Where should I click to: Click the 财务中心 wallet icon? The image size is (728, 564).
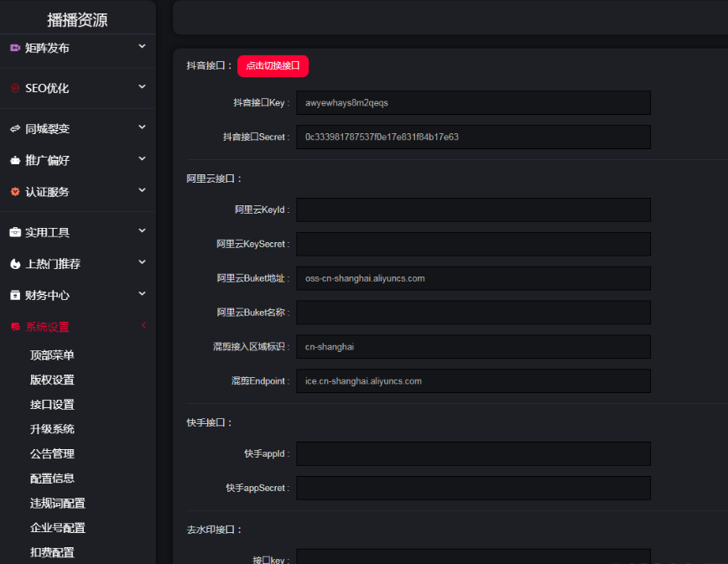coord(15,296)
